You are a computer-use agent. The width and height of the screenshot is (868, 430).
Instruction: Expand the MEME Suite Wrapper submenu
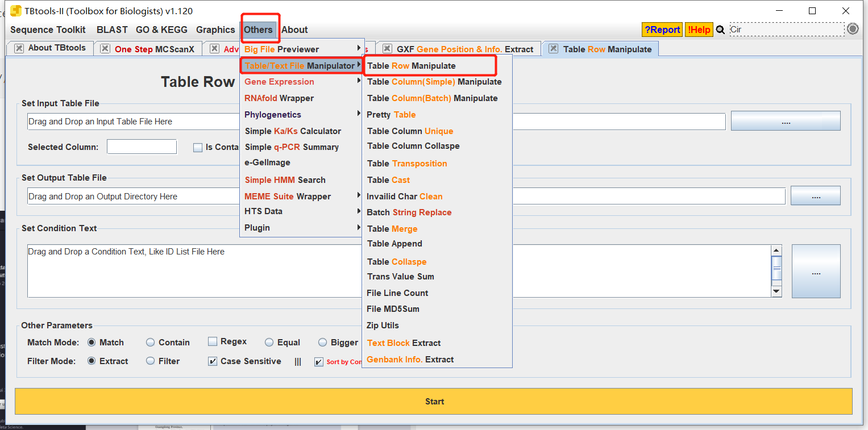[x=301, y=196]
